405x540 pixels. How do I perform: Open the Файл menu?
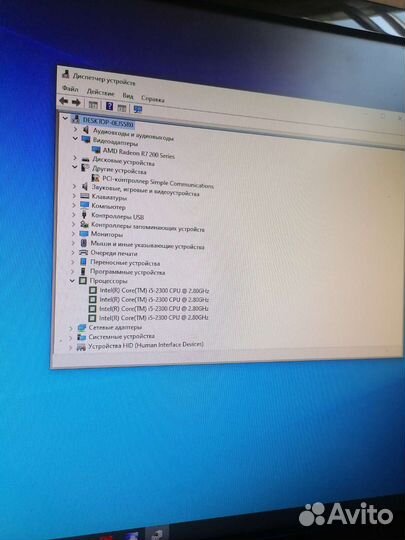pyautogui.click(x=70, y=89)
